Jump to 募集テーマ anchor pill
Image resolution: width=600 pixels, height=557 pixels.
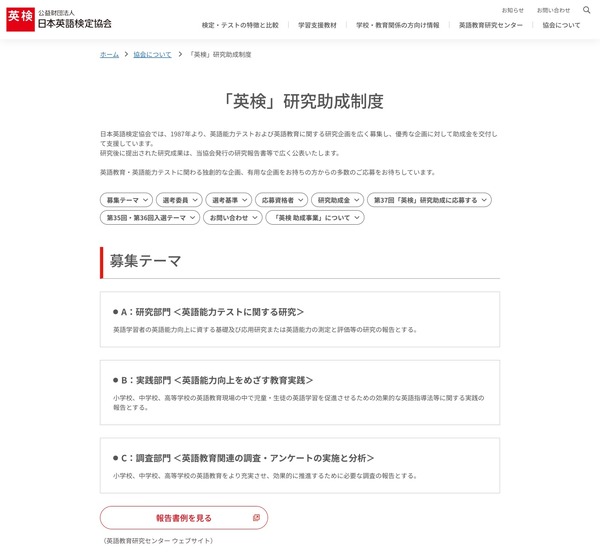pyautogui.click(x=127, y=200)
